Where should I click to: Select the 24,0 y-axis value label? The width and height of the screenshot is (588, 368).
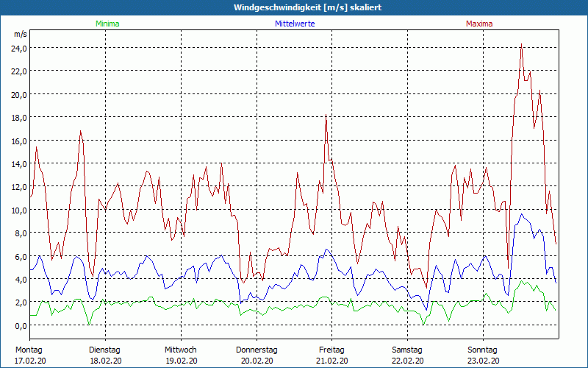tap(18, 48)
